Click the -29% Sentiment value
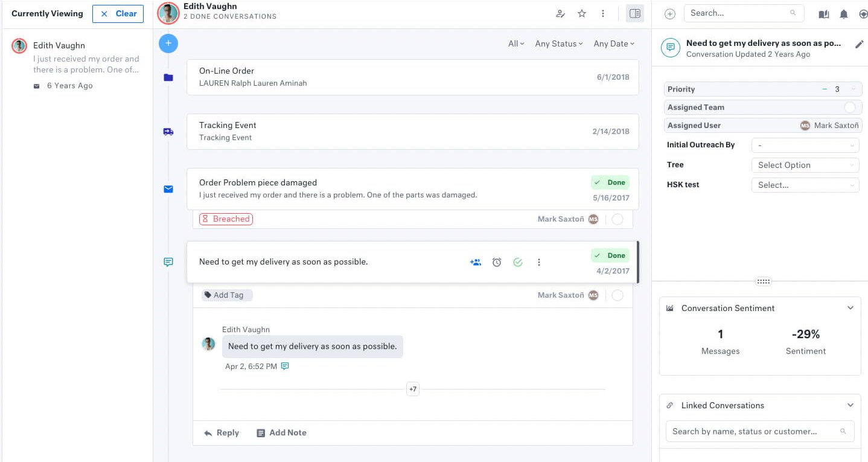Image resolution: width=868 pixels, height=462 pixels. (x=806, y=335)
